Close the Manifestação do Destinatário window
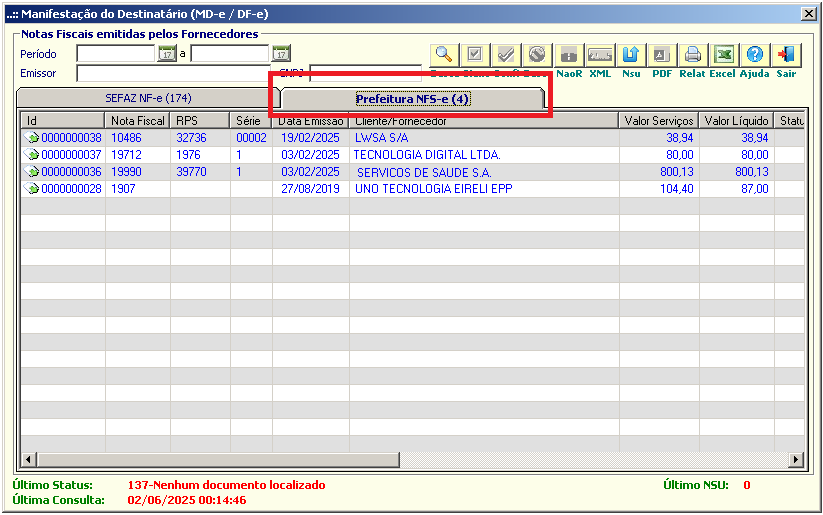 pyautogui.click(x=809, y=14)
